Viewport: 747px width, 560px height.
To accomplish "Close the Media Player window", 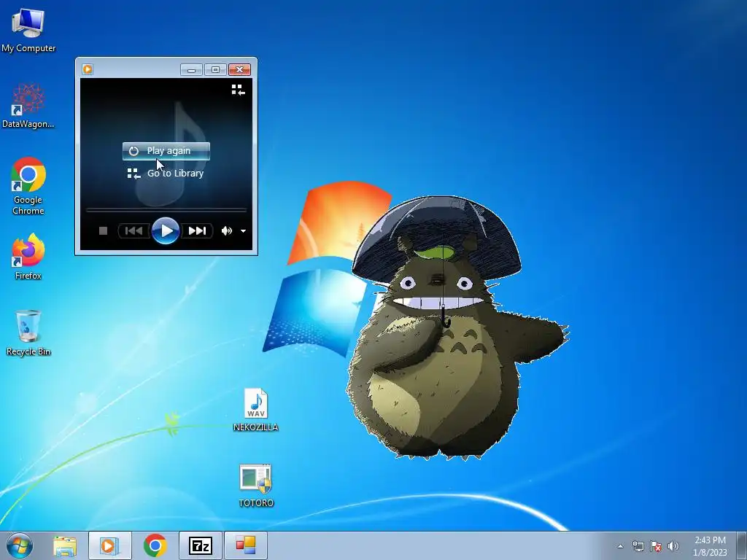I will click(239, 70).
